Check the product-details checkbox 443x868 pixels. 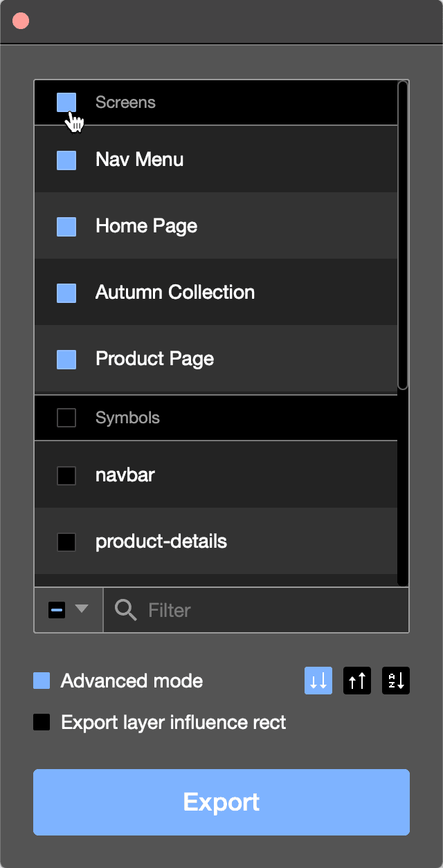[x=66, y=542]
